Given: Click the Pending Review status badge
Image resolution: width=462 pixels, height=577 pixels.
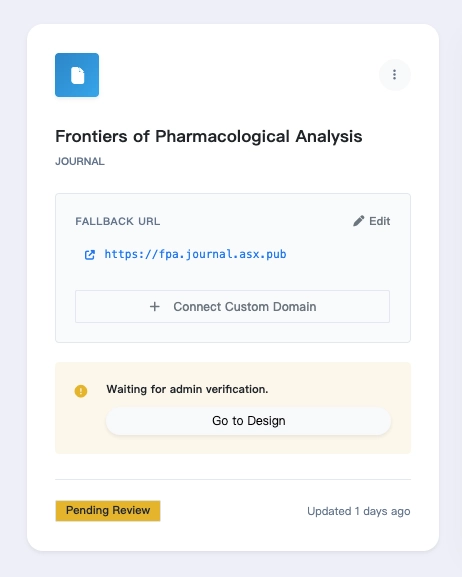Looking at the screenshot, I should click(108, 511).
